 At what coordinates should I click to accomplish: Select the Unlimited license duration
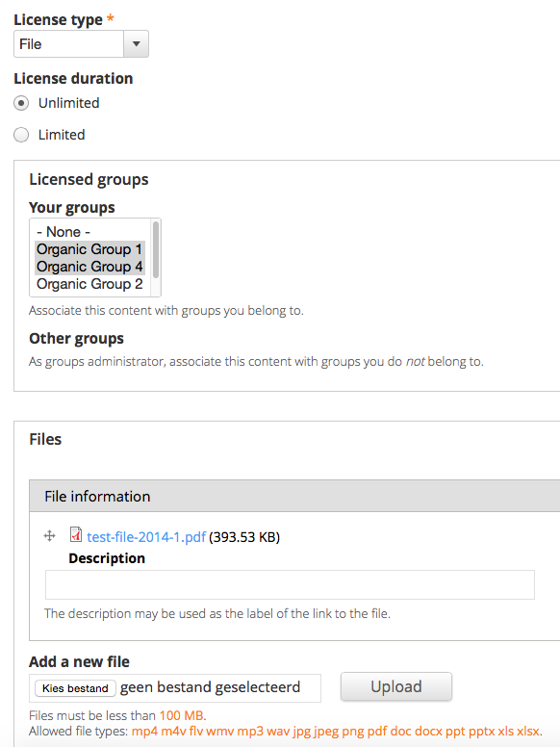click(x=21, y=103)
